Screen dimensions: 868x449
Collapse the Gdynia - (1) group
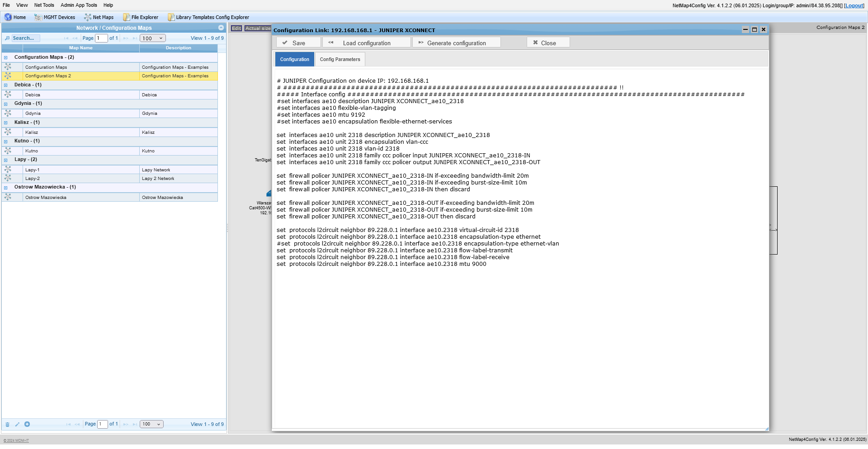tap(6, 104)
